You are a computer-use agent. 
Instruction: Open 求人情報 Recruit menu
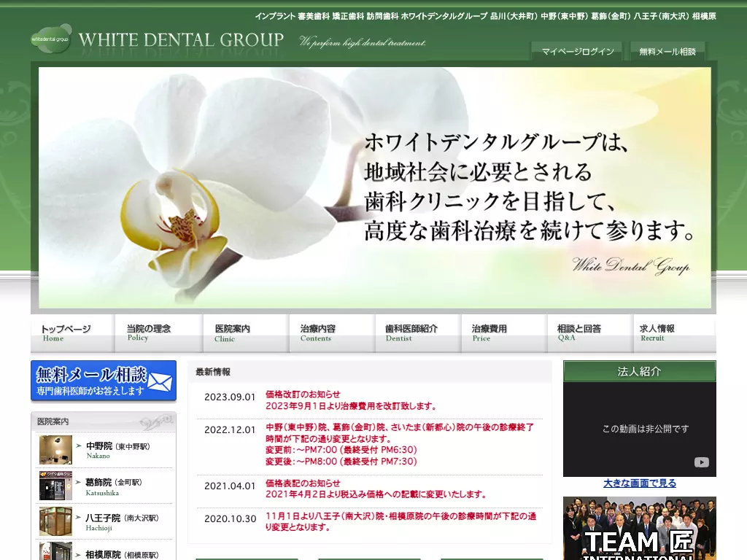[675, 333]
